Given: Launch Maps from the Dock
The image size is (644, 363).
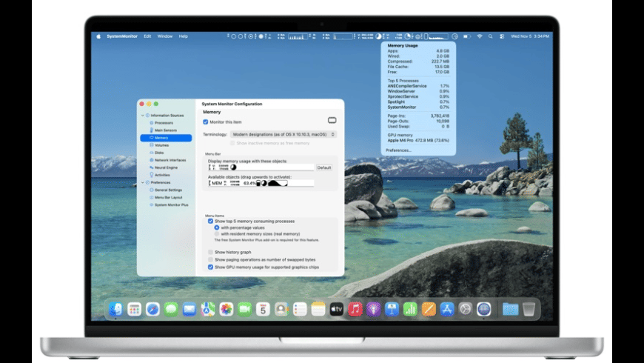Looking at the screenshot, I should [x=208, y=309].
